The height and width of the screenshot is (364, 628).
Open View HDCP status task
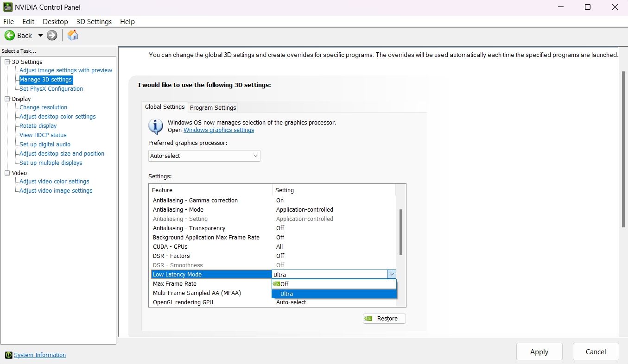click(x=43, y=135)
